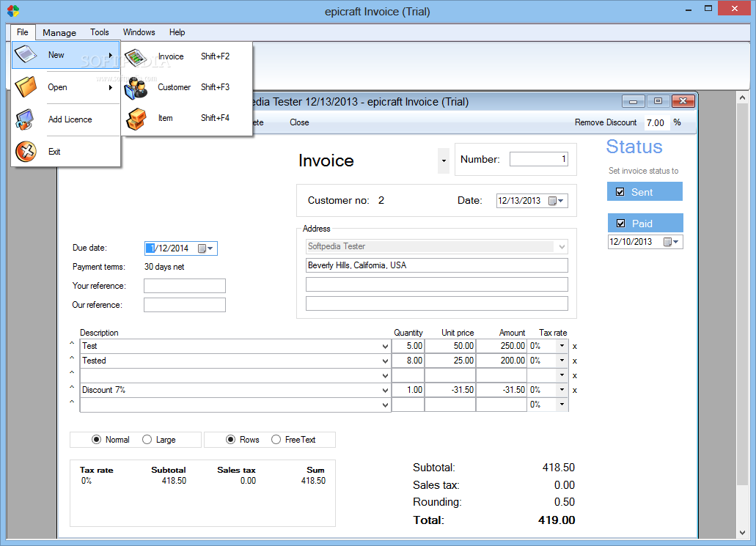Image resolution: width=756 pixels, height=546 pixels.
Task: Click the Add Licence monitor icon
Action: point(25,119)
